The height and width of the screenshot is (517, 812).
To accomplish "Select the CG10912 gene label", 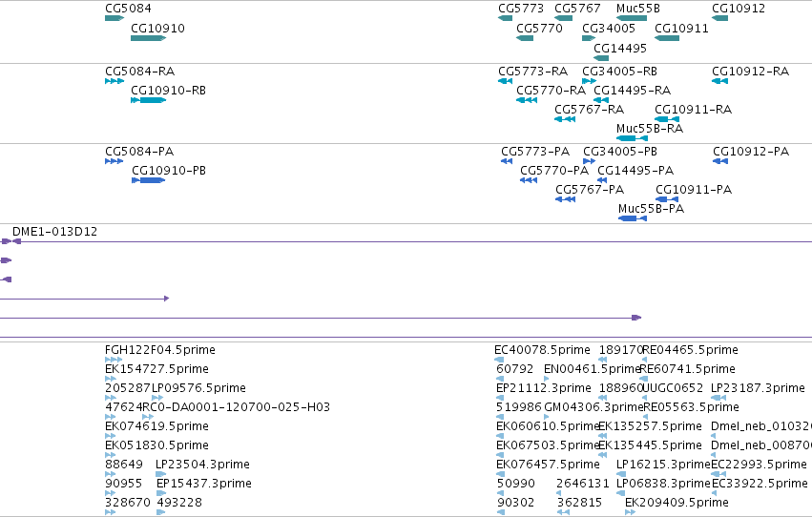I will pyautogui.click(x=739, y=9).
